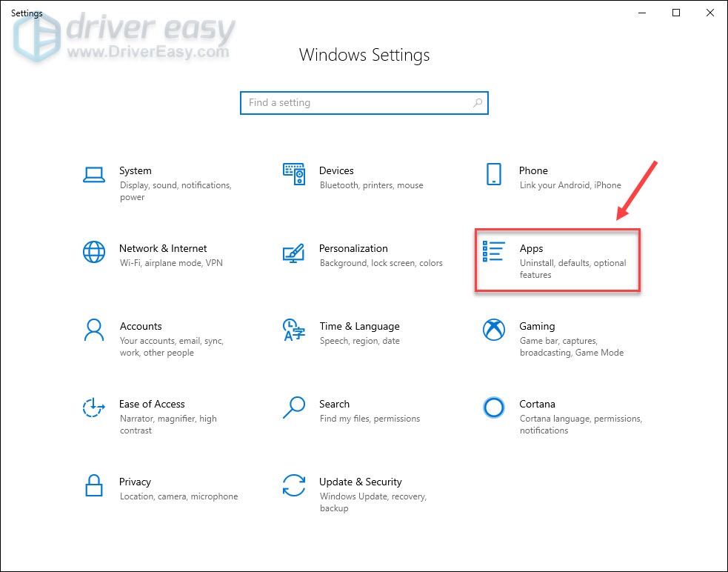Click the Time & Language icon
Viewport: 728px width, 572px height.
pyautogui.click(x=294, y=330)
